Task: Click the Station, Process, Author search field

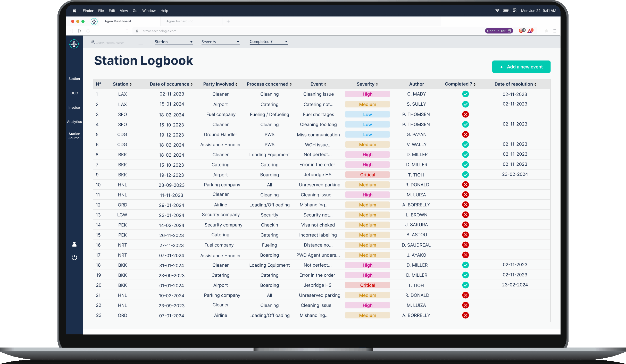Action: pyautogui.click(x=116, y=43)
